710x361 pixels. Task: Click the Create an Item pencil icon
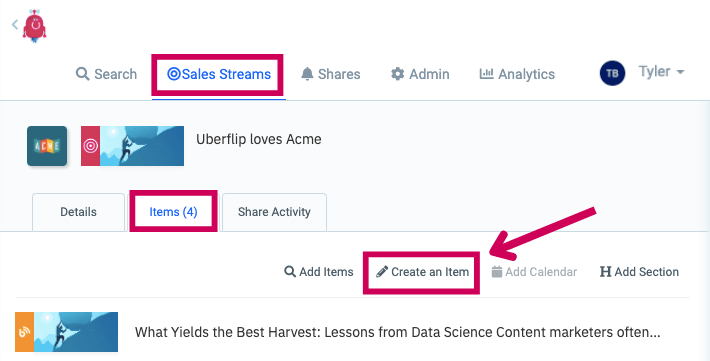(x=382, y=272)
